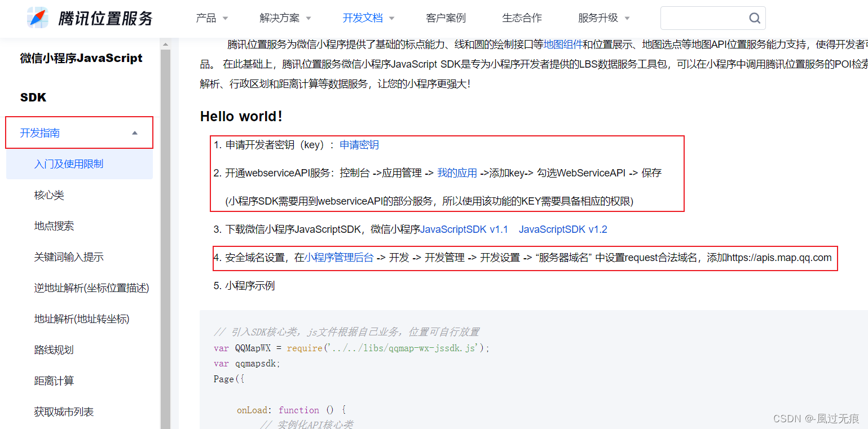
Task: Follow the 小程序管理后台 link
Action: click(339, 258)
